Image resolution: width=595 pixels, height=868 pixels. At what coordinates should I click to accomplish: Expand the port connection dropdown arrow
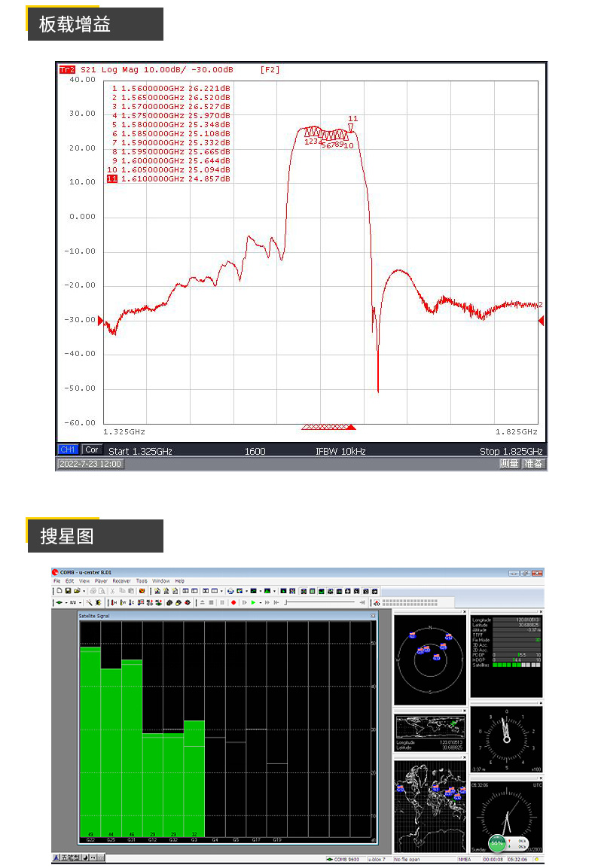pos(65,602)
